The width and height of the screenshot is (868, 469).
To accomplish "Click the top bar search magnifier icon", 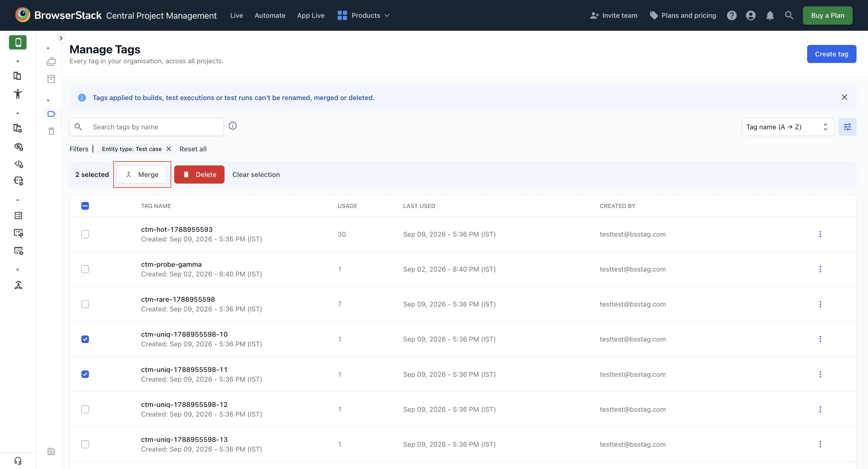I will click(x=789, y=15).
